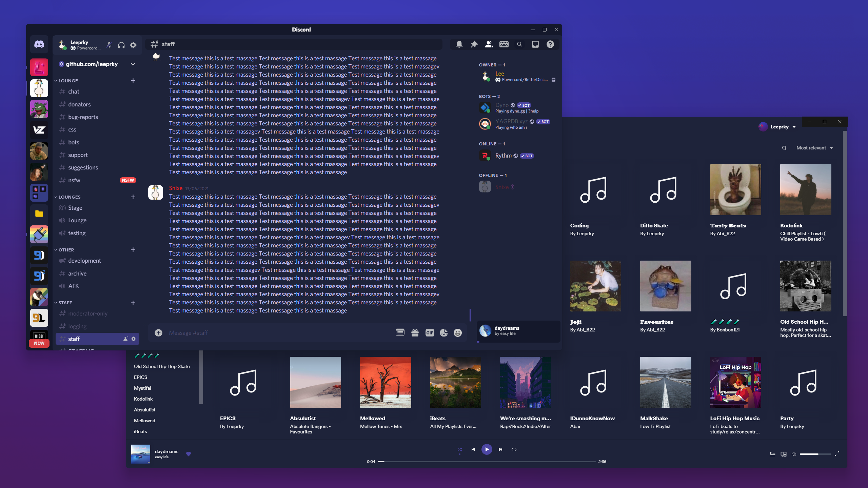This screenshot has width=868, height=488.
Task: Select Absulutist in Spotify sidebar
Action: click(144, 410)
